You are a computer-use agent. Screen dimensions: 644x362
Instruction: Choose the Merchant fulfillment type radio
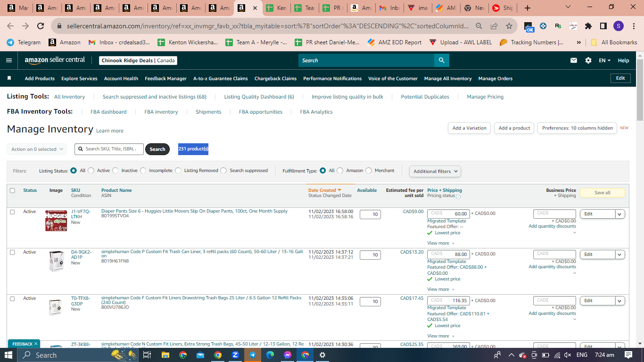point(369,171)
